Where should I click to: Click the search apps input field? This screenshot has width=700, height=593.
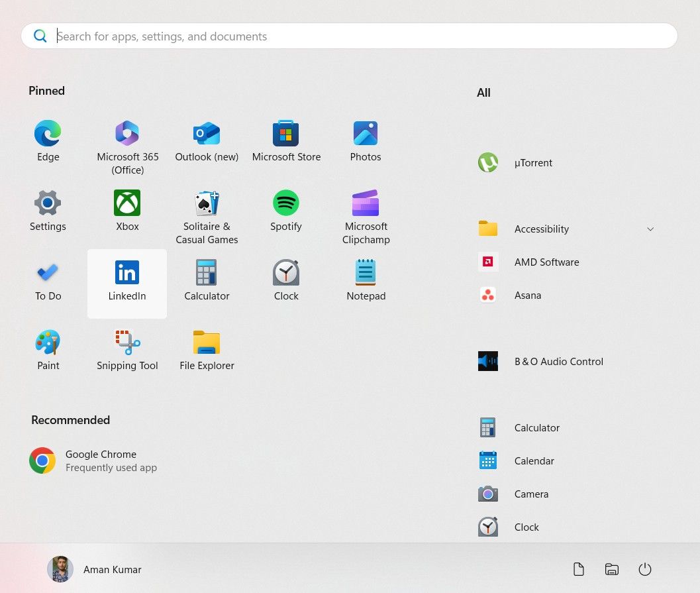(x=349, y=36)
